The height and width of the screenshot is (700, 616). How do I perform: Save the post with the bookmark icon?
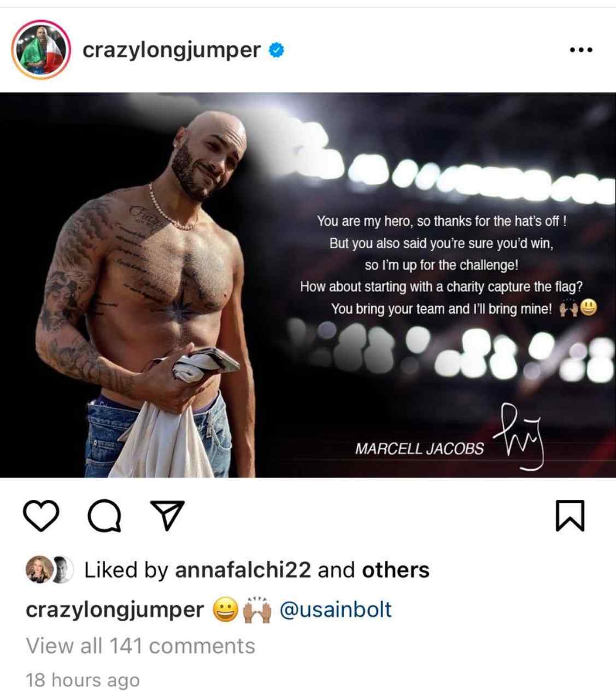(570, 515)
